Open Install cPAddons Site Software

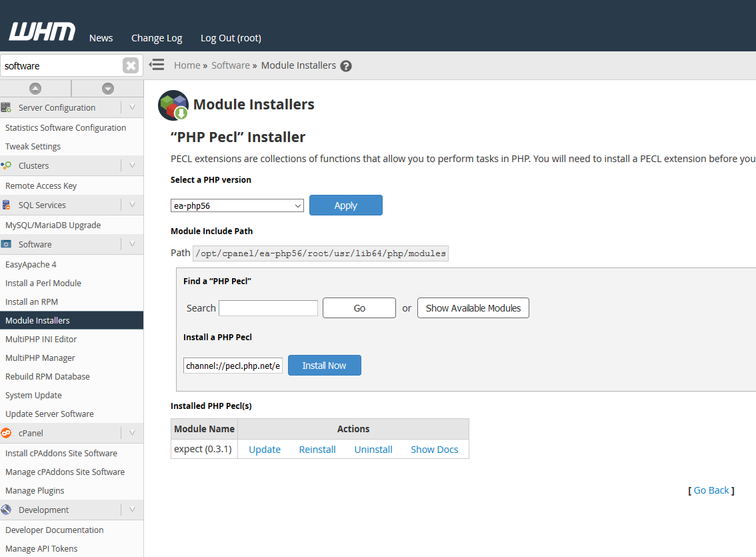tap(61, 454)
